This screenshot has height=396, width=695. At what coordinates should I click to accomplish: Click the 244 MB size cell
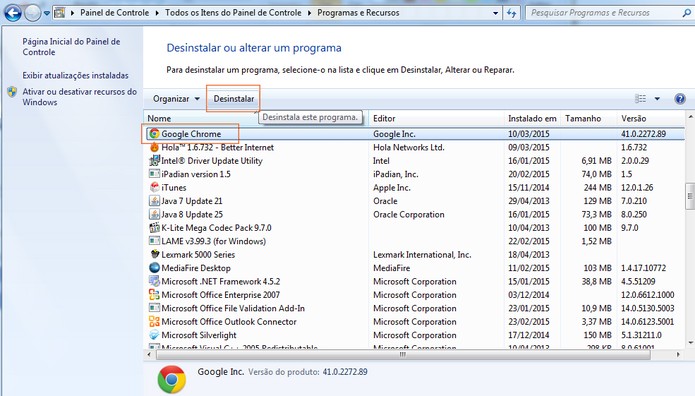click(x=597, y=188)
